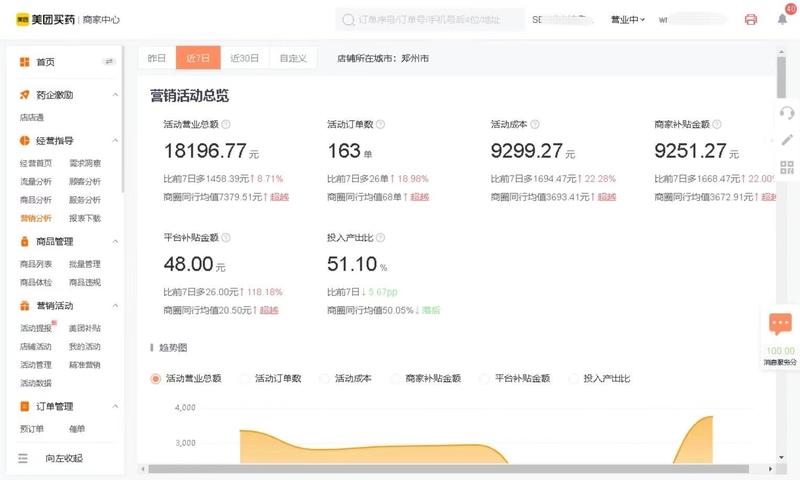Image resolution: width=800 pixels, height=480 pixels.
Task: Click help icon next to 活动营业总额 metric title
Action: pos(226,124)
